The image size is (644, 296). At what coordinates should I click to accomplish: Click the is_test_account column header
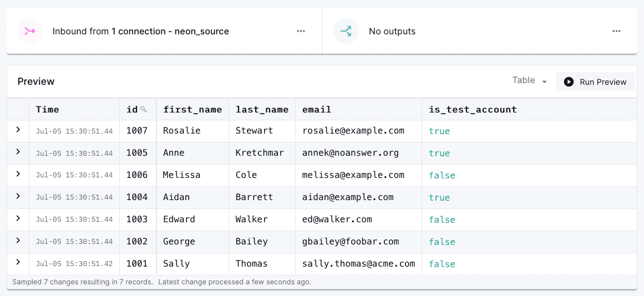tap(473, 109)
